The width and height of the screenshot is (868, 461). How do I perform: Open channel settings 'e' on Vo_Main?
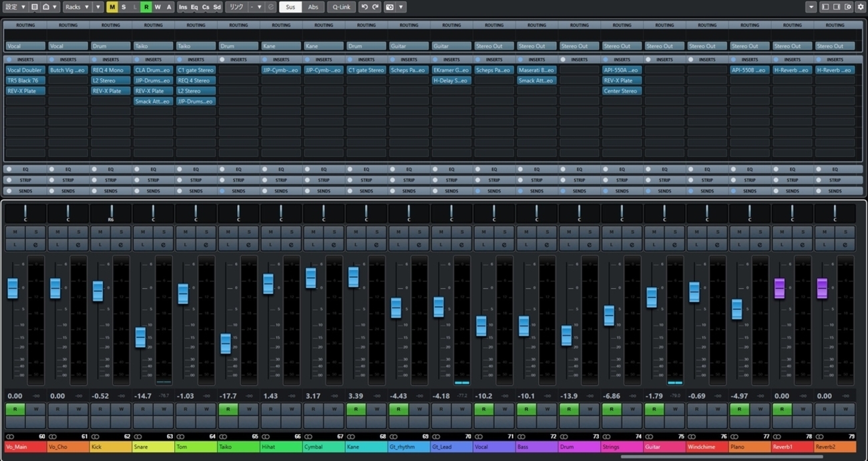(x=36, y=245)
